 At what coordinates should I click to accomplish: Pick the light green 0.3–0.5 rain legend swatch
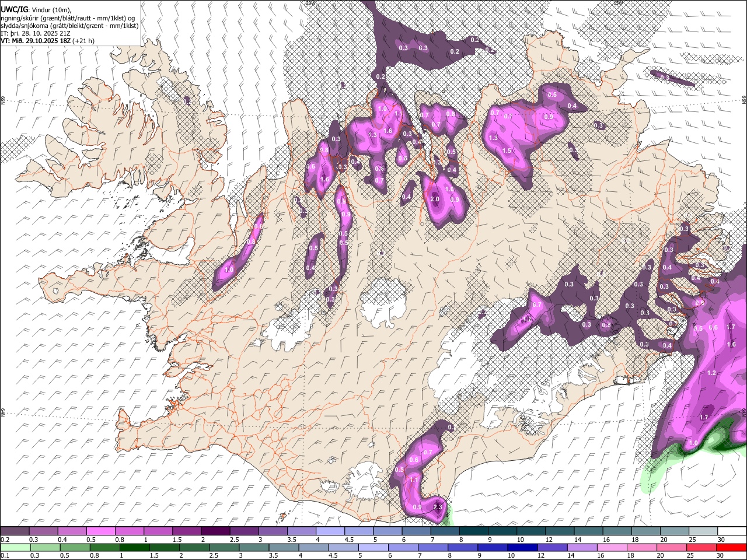pyautogui.click(x=45, y=547)
